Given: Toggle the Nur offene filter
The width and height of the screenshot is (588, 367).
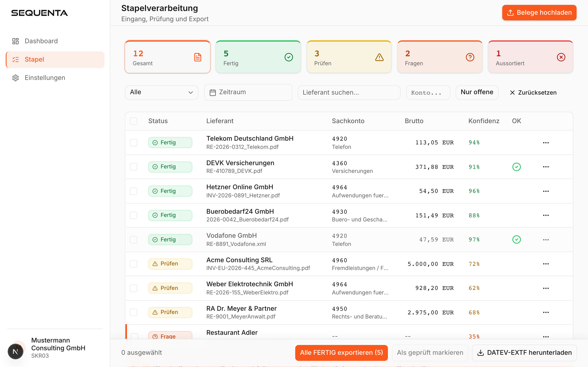Looking at the screenshot, I should pyautogui.click(x=477, y=92).
